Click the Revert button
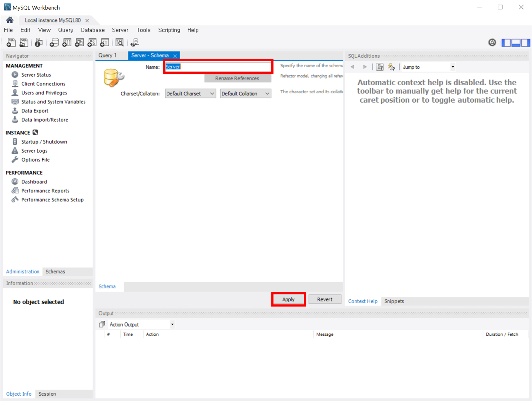The height and width of the screenshot is (401, 532). tap(325, 299)
